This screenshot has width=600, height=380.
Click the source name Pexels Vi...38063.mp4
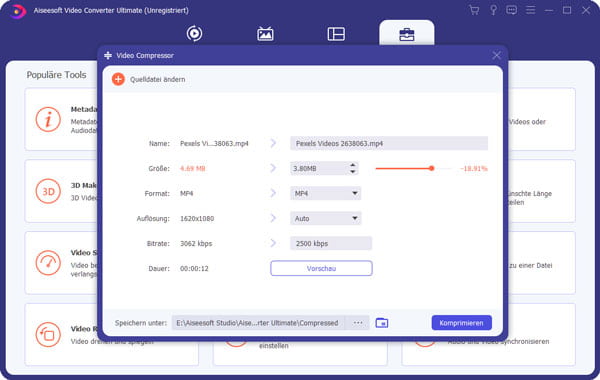214,144
